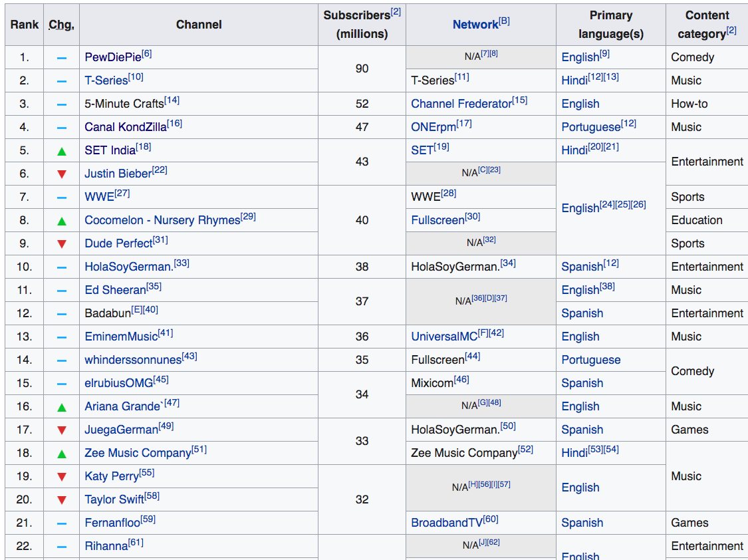Click the Rihanna channel link
This screenshot has width=748, height=560.
tap(106, 546)
